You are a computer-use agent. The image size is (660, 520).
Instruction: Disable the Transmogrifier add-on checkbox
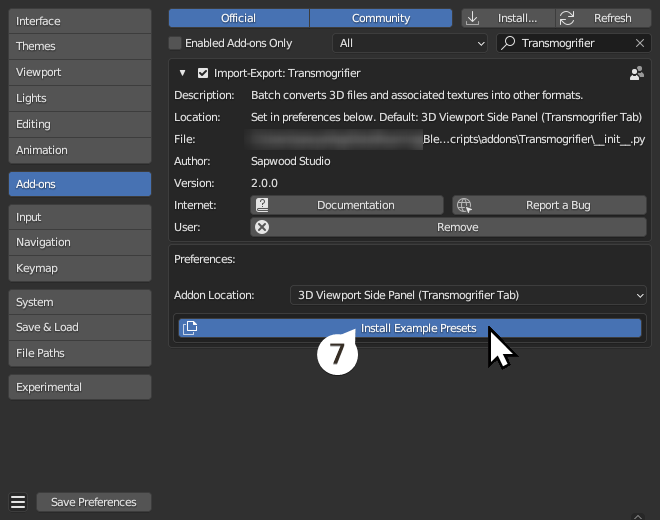[203, 73]
